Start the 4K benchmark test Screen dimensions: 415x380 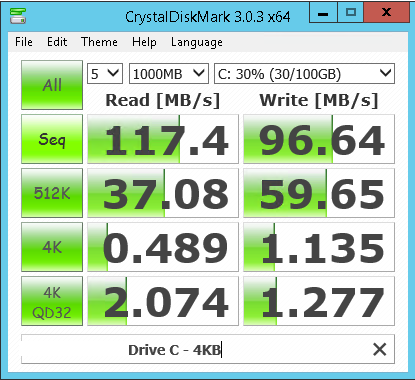[52, 247]
